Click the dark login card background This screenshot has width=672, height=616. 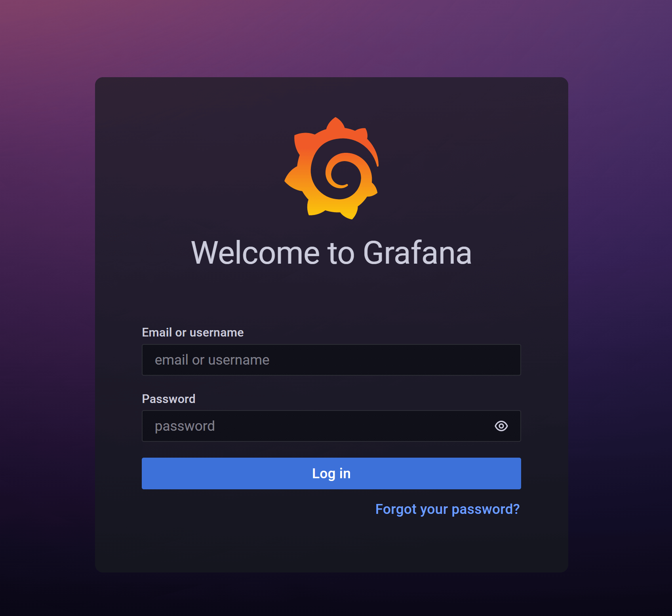[x=331, y=546]
